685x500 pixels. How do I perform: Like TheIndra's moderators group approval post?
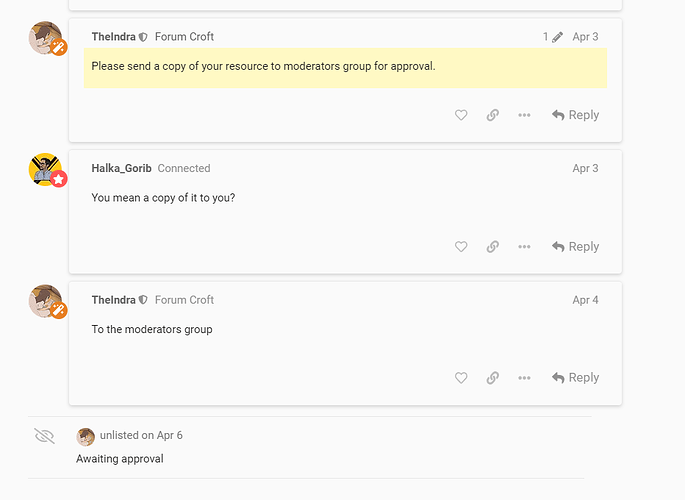pos(461,115)
